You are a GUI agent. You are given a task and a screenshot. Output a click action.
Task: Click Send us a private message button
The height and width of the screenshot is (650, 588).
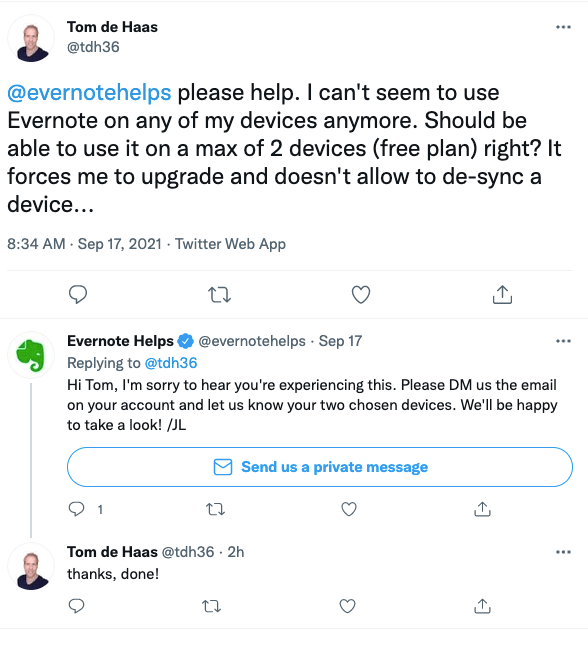click(320, 467)
